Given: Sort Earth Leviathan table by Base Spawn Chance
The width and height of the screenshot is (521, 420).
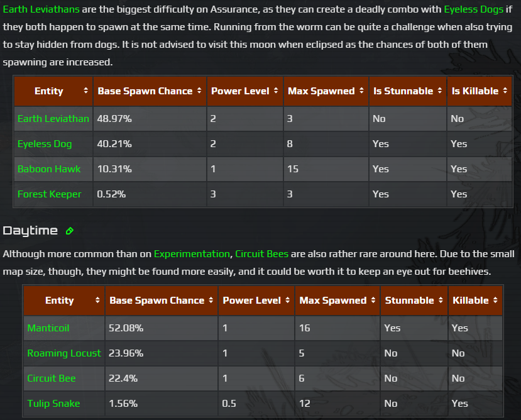Looking at the screenshot, I should 199,91.
